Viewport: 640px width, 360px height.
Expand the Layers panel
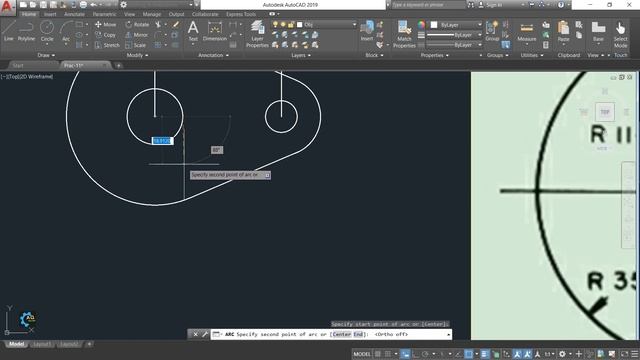[x=301, y=55]
